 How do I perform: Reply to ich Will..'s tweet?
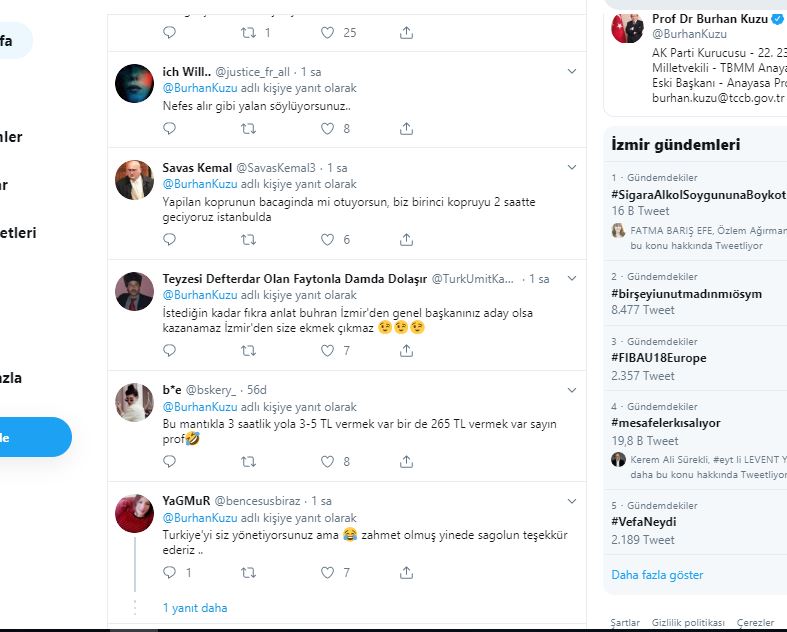click(169, 129)
